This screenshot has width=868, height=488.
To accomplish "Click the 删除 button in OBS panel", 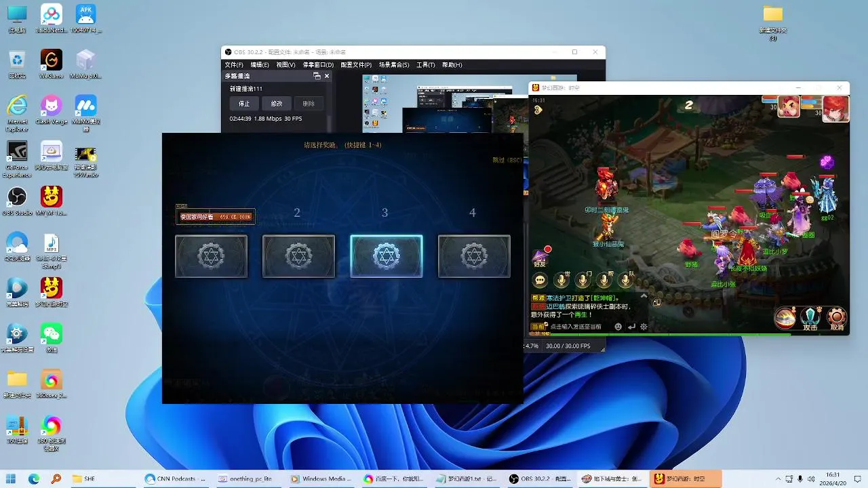I will (309, 104).
